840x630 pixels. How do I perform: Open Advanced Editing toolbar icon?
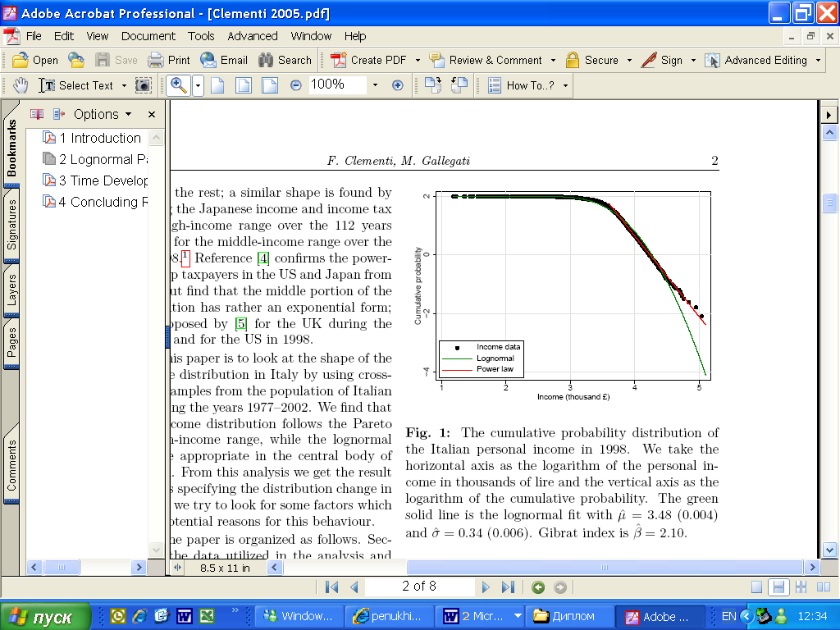coord(712,60)
